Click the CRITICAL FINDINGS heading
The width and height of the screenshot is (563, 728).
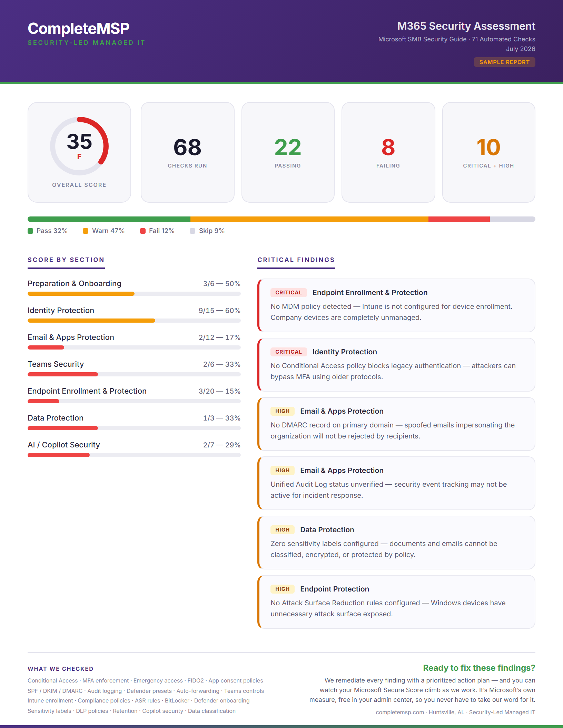point(296,260)
